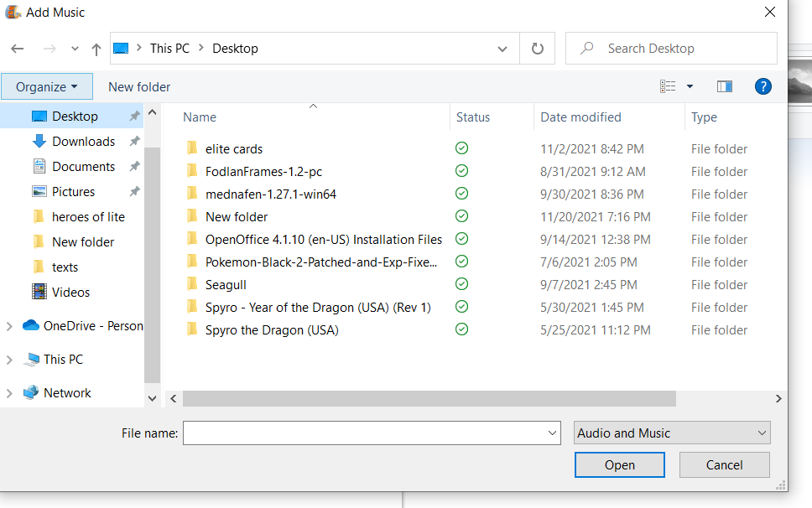
Task: Click the Open button
Action: (x=619, y=465)
